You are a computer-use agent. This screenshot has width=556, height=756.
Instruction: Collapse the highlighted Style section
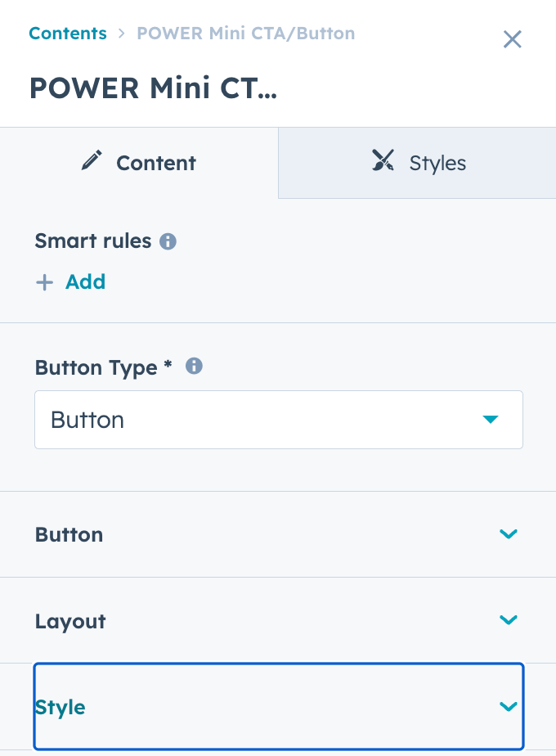[278, 705]
